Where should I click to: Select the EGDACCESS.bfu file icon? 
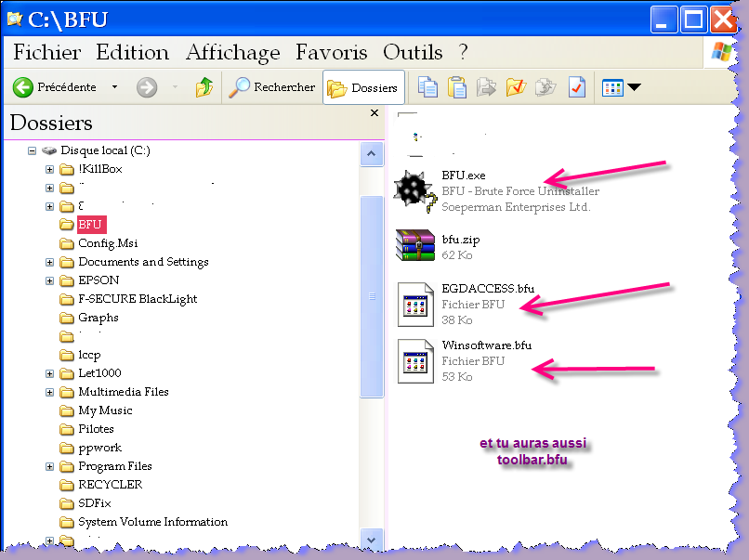(415, 304)
